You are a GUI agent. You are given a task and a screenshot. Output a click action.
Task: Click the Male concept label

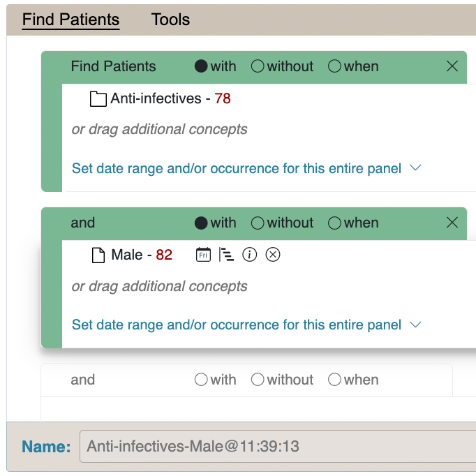[127, 255]
